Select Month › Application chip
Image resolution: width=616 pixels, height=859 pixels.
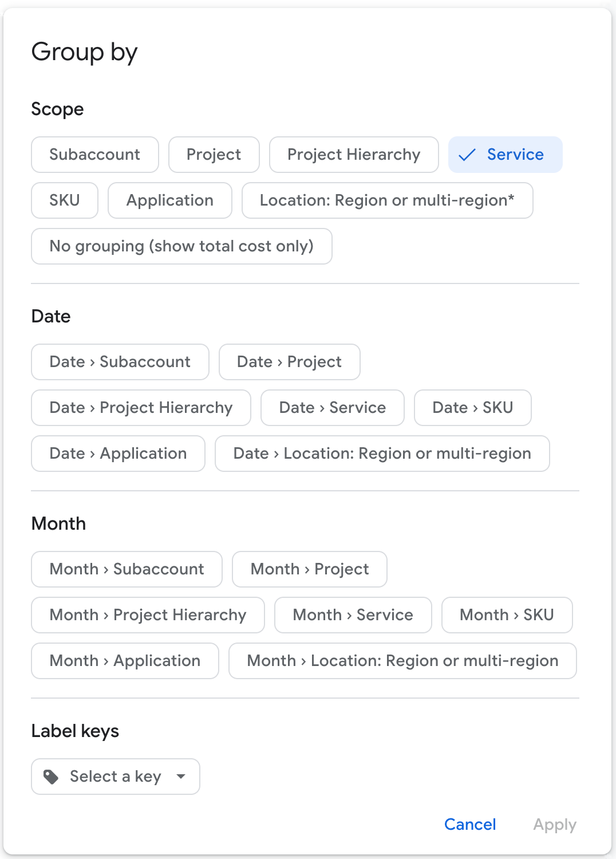tap(125, 661)
